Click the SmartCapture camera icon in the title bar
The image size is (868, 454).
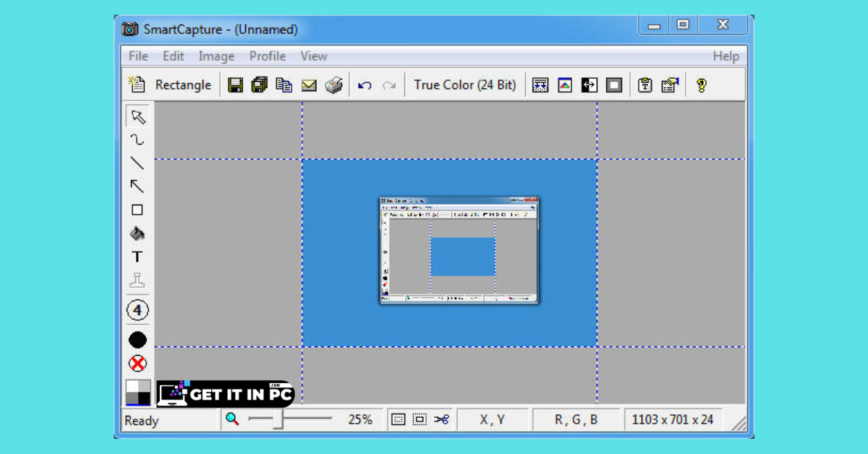click(130, 30)
